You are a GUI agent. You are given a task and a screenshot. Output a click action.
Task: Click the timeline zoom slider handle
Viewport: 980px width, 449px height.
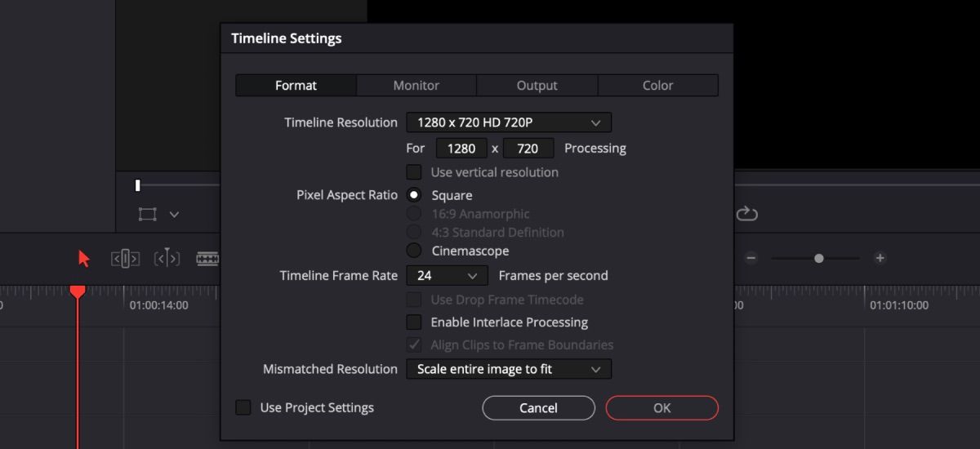tap(818, 258)
